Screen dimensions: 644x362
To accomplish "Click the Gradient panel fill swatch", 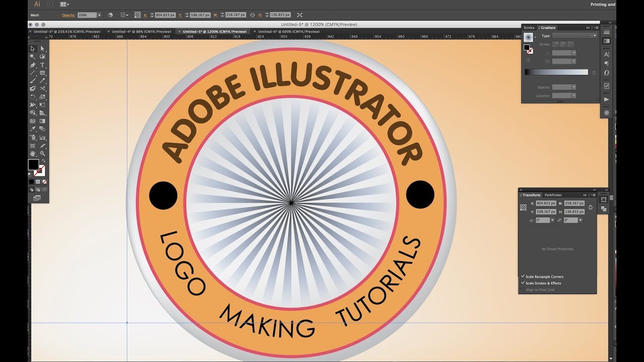I will (527, 47).
